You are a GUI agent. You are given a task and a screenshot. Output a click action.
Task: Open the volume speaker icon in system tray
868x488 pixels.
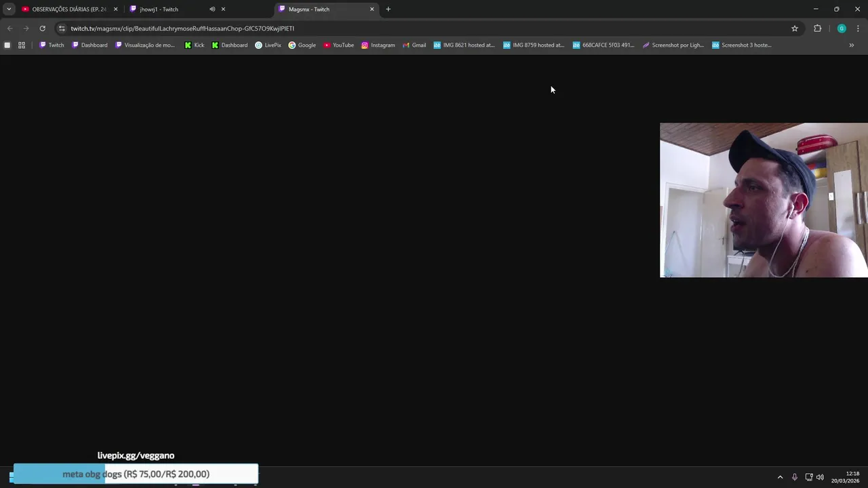pos(820,477)
